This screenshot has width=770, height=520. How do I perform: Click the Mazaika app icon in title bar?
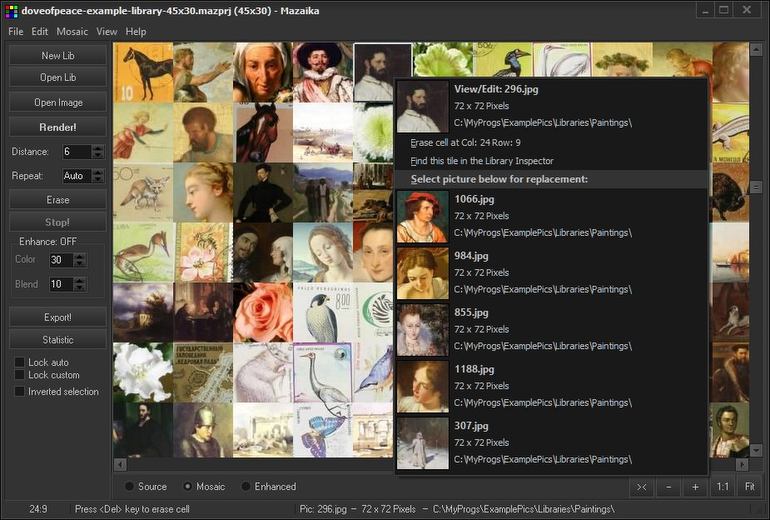[x=11, y=11]
